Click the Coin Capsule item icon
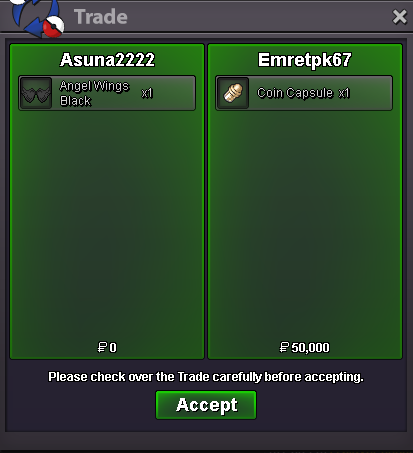 click(x=233, y=93)
